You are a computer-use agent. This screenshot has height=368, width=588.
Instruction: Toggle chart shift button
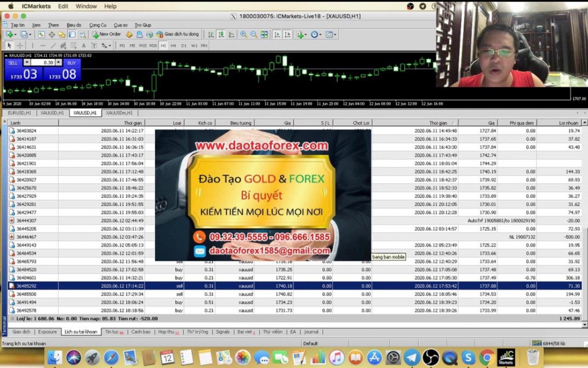coord(288,34)
